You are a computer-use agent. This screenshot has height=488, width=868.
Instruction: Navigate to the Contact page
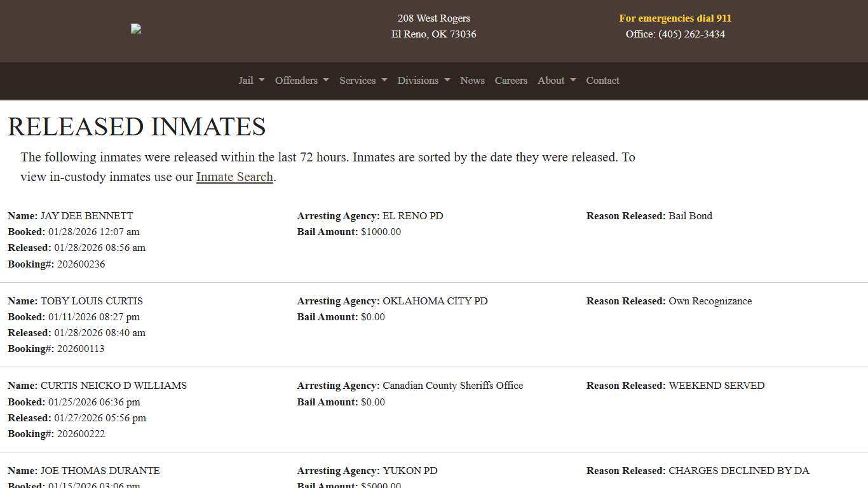click(x=602, y=81)
